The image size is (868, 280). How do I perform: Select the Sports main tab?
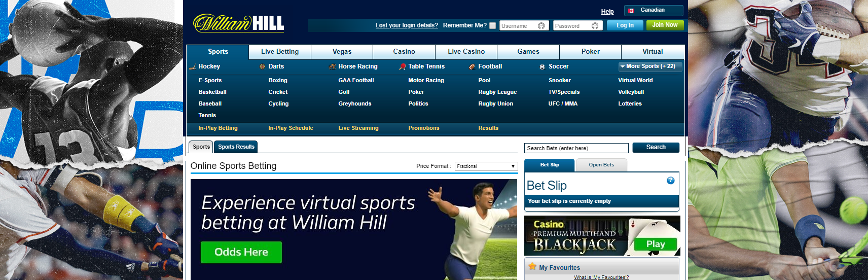tap(218, 52)
